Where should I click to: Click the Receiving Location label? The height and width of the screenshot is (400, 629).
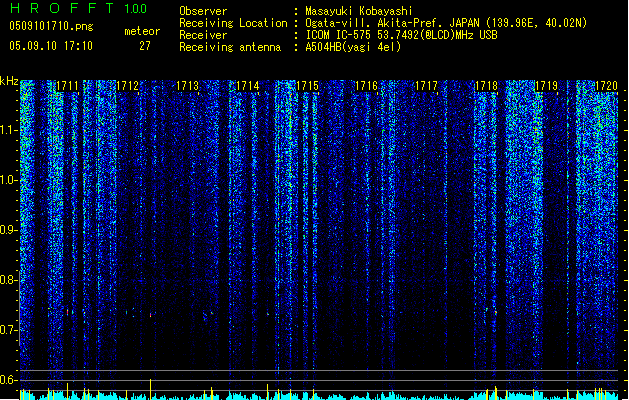233,23
